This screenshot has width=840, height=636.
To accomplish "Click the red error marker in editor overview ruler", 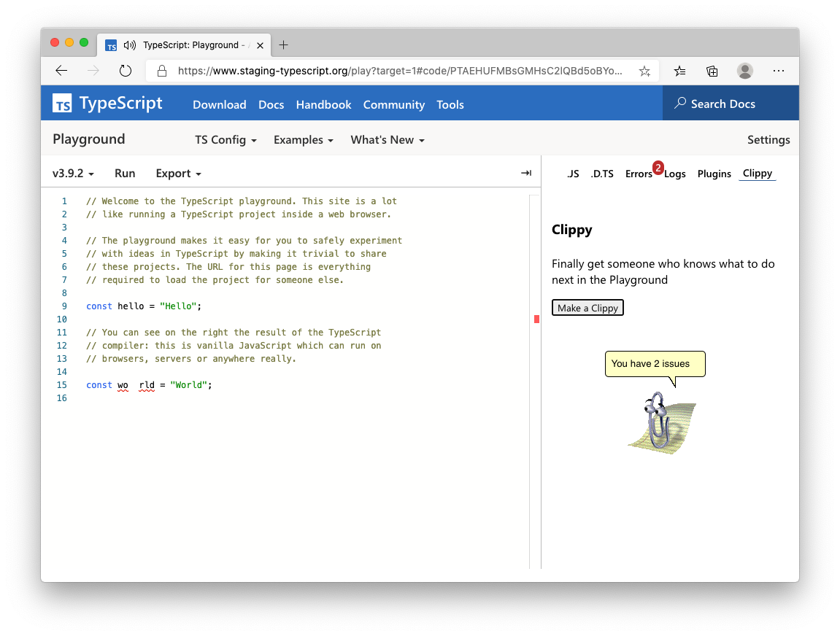I will tap(537, 319).
